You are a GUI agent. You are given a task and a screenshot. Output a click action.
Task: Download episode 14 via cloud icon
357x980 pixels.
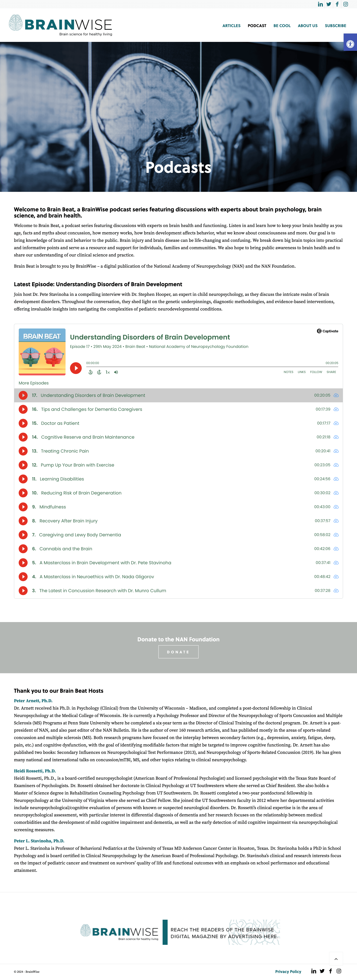click(336, 437)
